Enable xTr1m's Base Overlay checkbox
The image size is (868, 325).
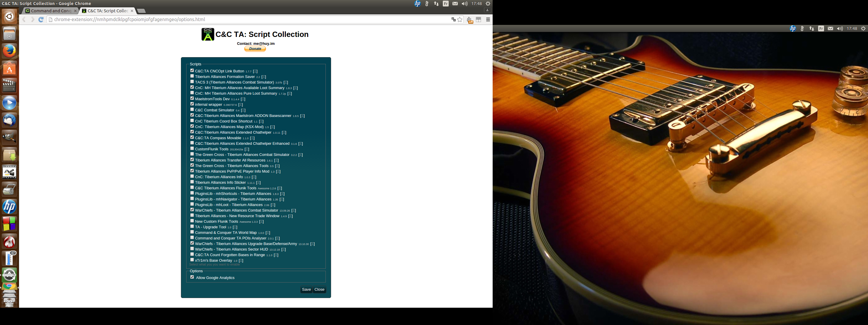[x=192, y=260]
